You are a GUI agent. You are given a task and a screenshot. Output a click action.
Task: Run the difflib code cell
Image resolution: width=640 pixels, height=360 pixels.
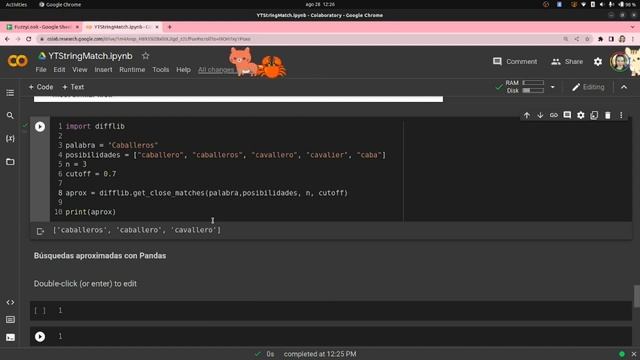(40, 127)
